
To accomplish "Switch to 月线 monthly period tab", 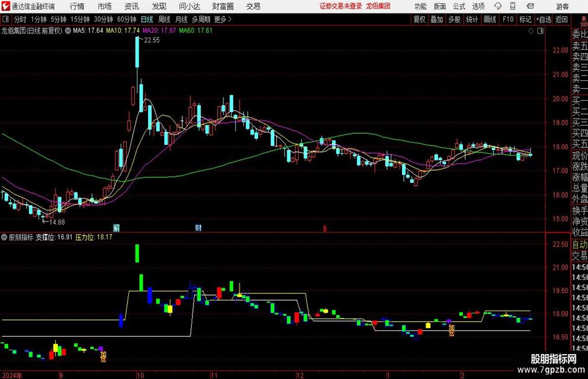I will [x=181, y=19].
